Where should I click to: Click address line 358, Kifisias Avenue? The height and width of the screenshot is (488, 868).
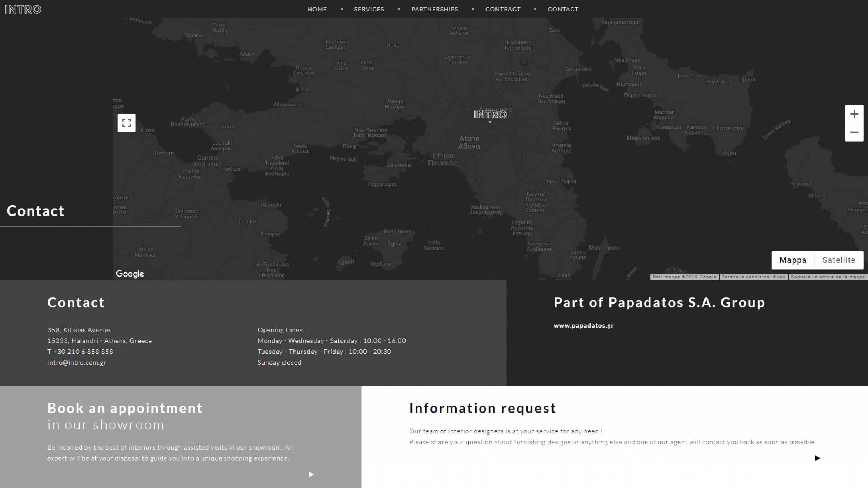click(x=79, y=330)
